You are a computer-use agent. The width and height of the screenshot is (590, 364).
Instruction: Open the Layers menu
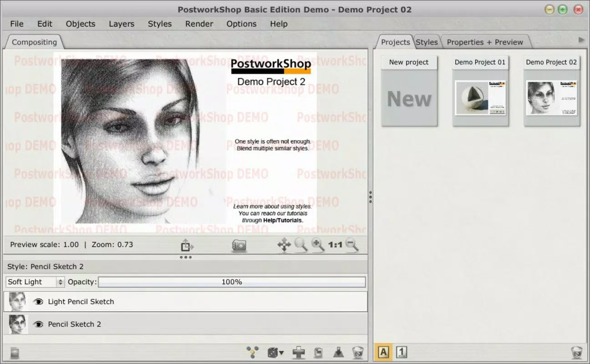[x=122, y=24]
